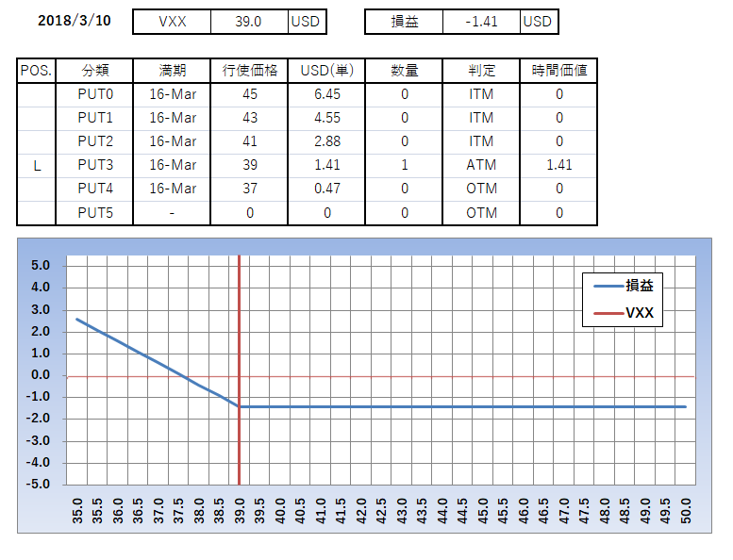This screenshot has height=560, width=733.
Task: Select the PUT4 row label
Action: pyautogui.click(x=95, y=189)
